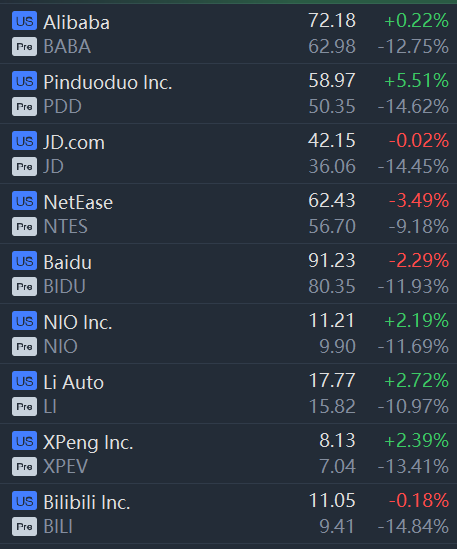Select the Baidu stock name

[x=68, y=263]
